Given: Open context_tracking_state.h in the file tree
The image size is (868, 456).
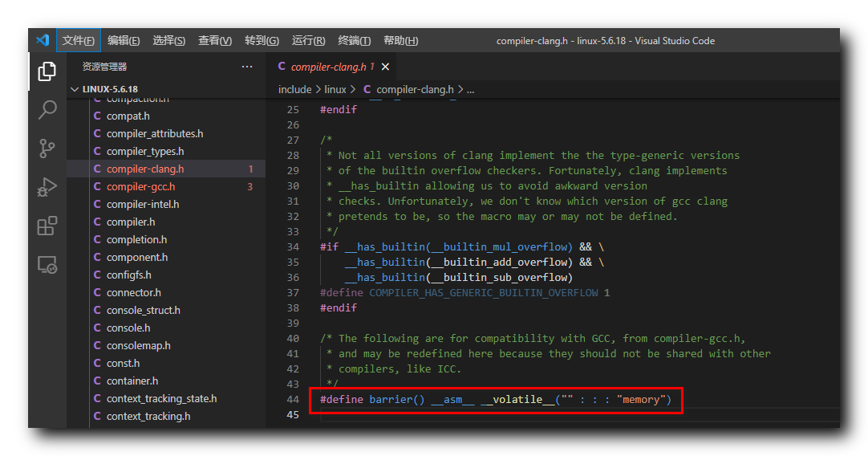Looking at the screenshot, I should pos(161,398).
